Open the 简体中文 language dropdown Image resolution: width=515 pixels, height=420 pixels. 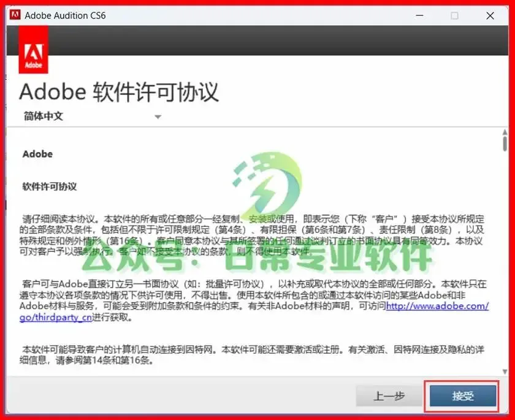point(93,116)
